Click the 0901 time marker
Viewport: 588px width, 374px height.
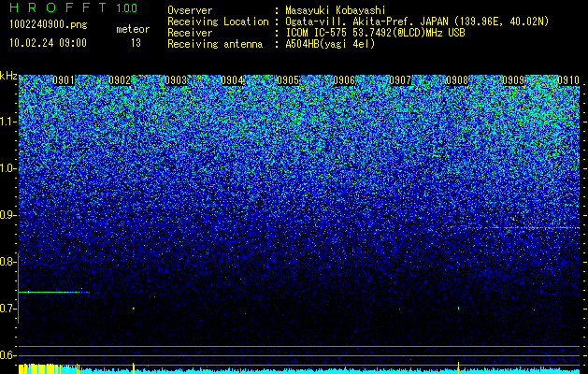[x=64, y=80]
